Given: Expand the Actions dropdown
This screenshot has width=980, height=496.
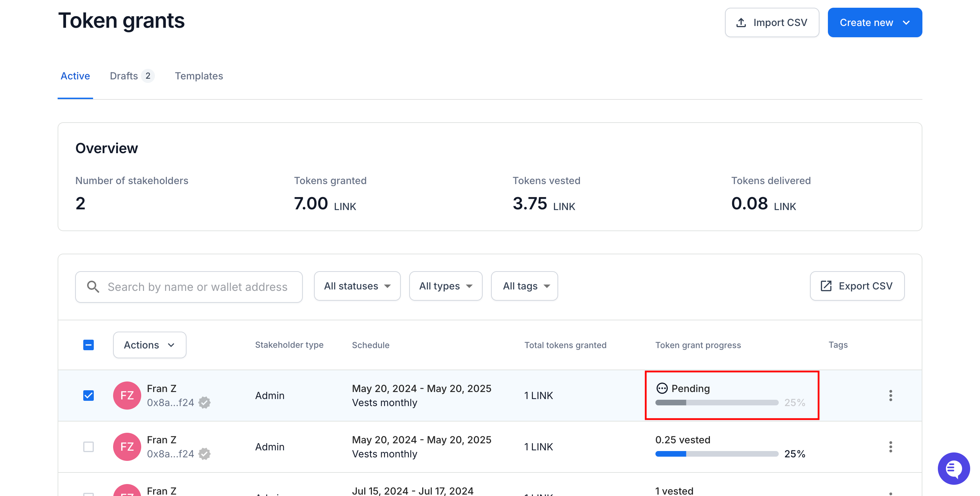Looking at the screenshot, I should pyautogui.click(x=150, y=345).
